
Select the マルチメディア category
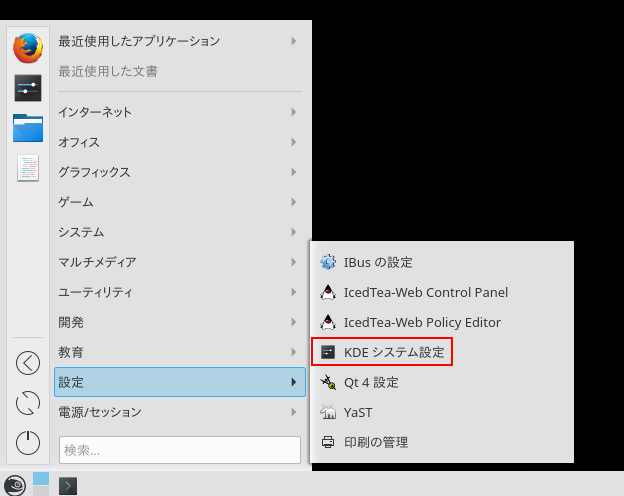tap(180, 262)
